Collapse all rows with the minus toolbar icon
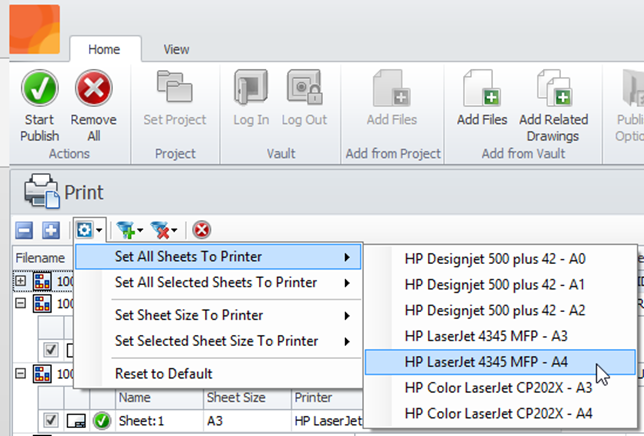The image size is (644, 436). [x=24, y=230]
